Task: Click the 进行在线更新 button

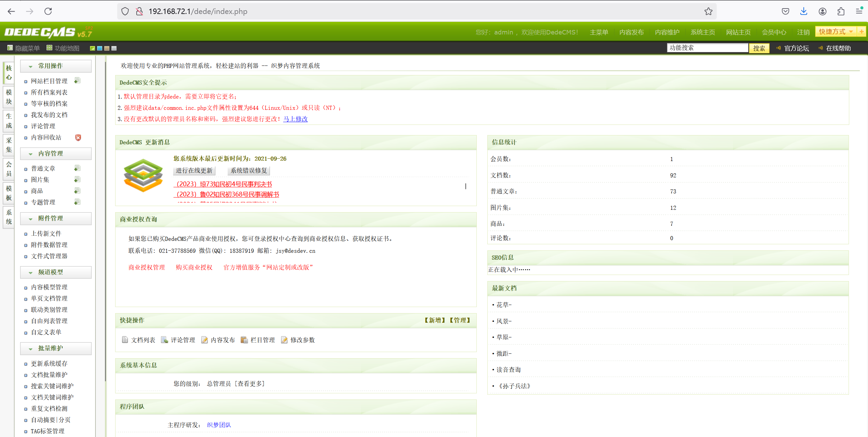Action: coord(194,170)
